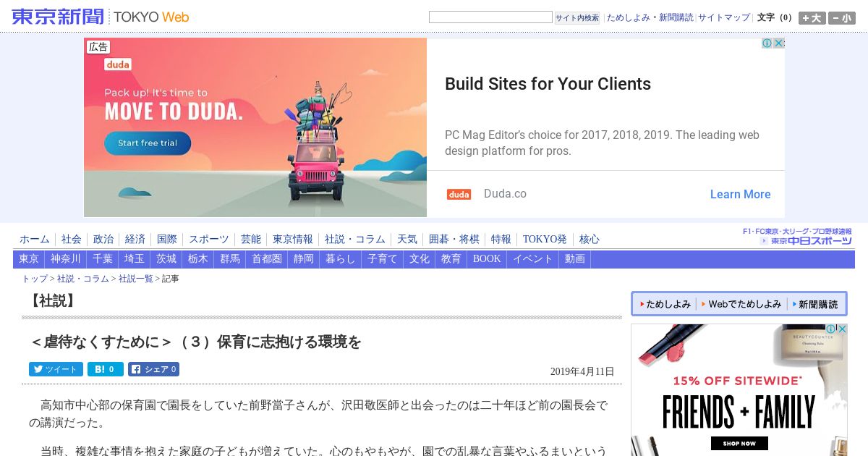The image size is (868, 456).
Task: Click the サイト内検索 button
Action: click(x=577, y=18)
